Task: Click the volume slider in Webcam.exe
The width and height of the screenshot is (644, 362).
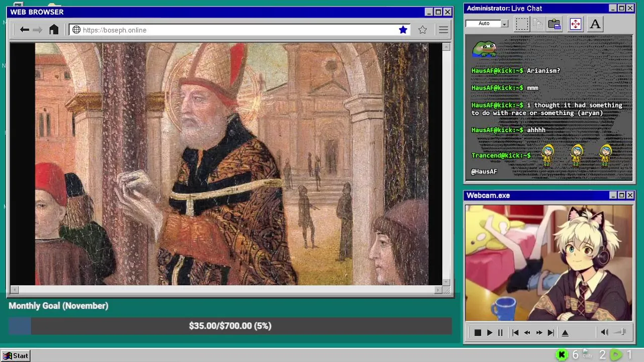Action: 620,332
